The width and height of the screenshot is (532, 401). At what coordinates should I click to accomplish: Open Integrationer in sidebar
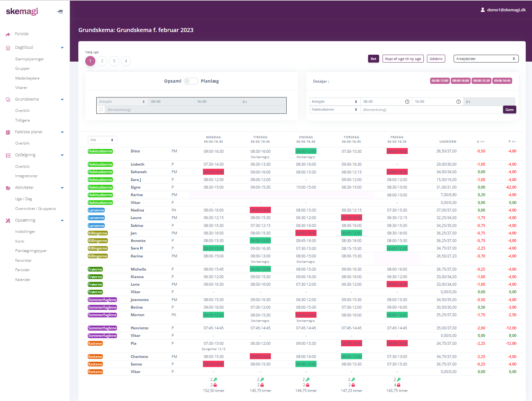click(x=26, y=176)
